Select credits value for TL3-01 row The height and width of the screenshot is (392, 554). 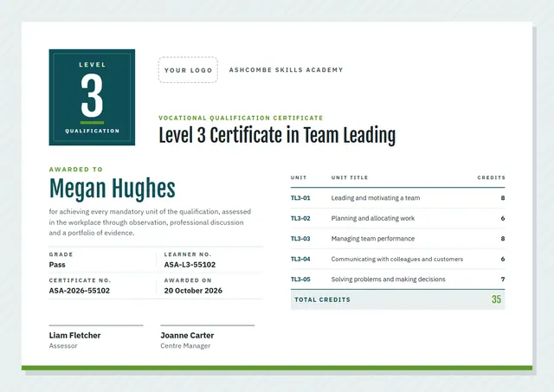click(x=503, y=198)
